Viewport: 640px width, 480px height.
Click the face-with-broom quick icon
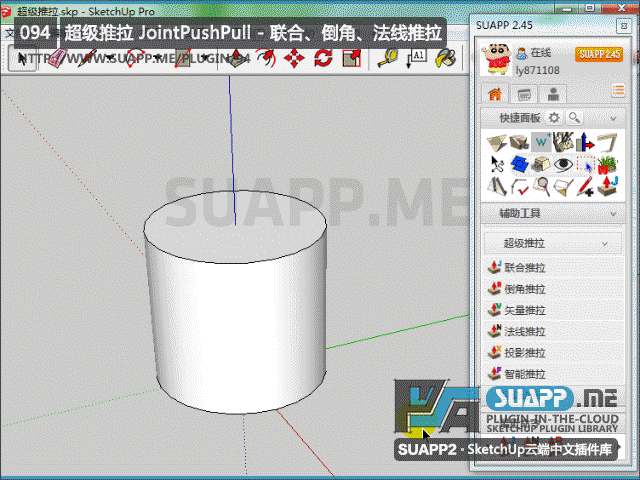[x=563, y=187]
